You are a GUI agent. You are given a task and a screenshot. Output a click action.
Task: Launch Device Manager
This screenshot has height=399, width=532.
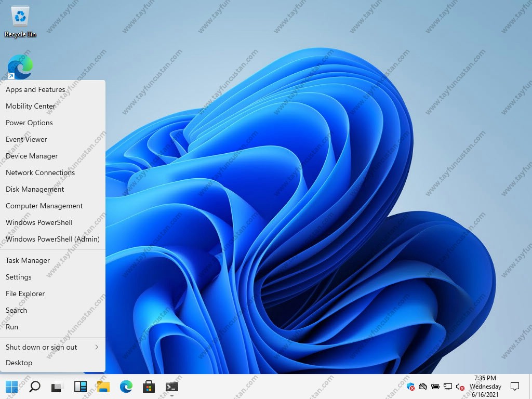pyautogui.click(x=52, y=156)
